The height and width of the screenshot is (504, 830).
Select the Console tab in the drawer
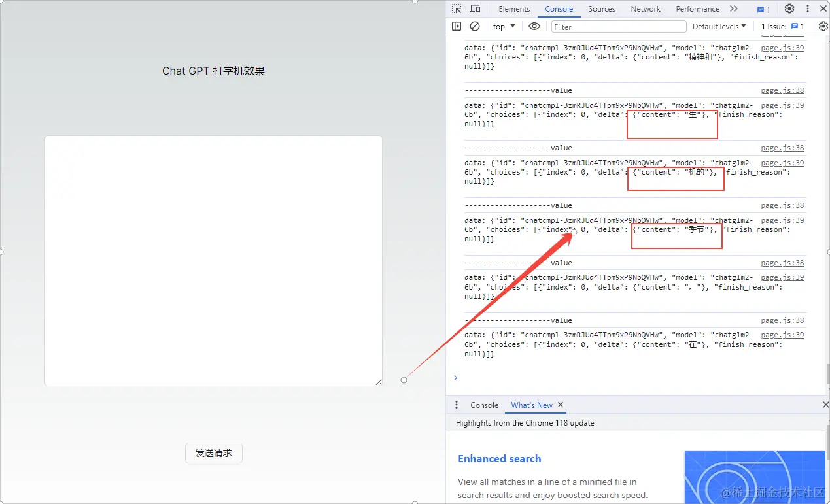pyautogui.click(x=485, y=405)
